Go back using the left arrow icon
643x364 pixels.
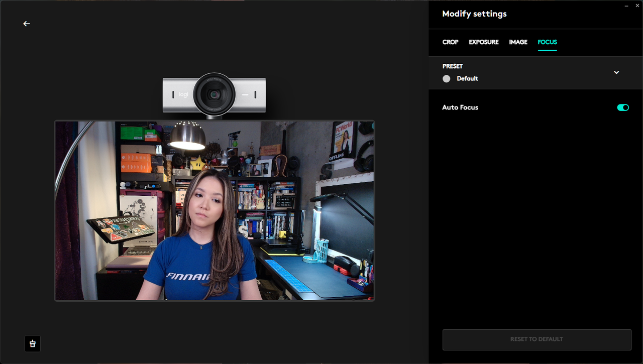[27, 24]
